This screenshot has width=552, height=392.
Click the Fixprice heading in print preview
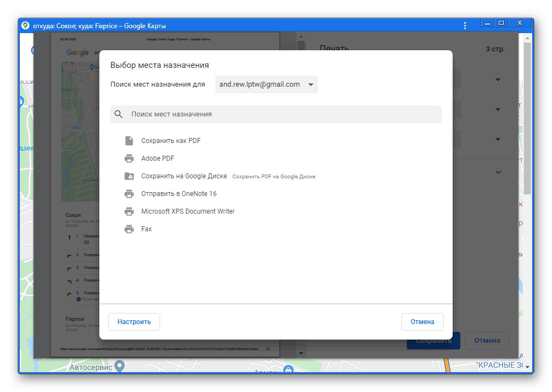click(x=75, y=319)
